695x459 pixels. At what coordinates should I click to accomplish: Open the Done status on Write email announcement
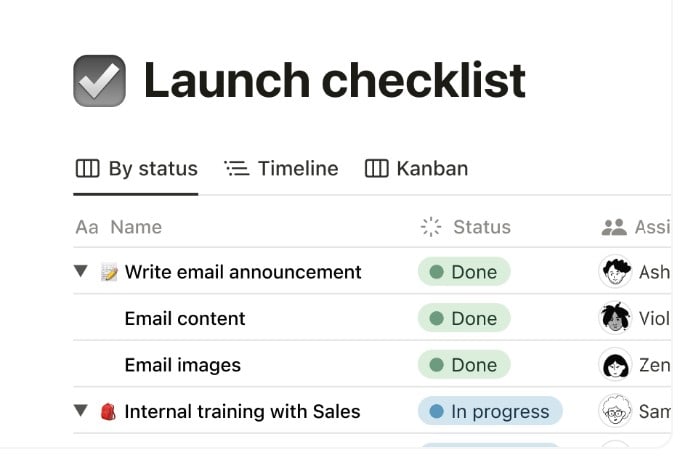click(464, 272)
